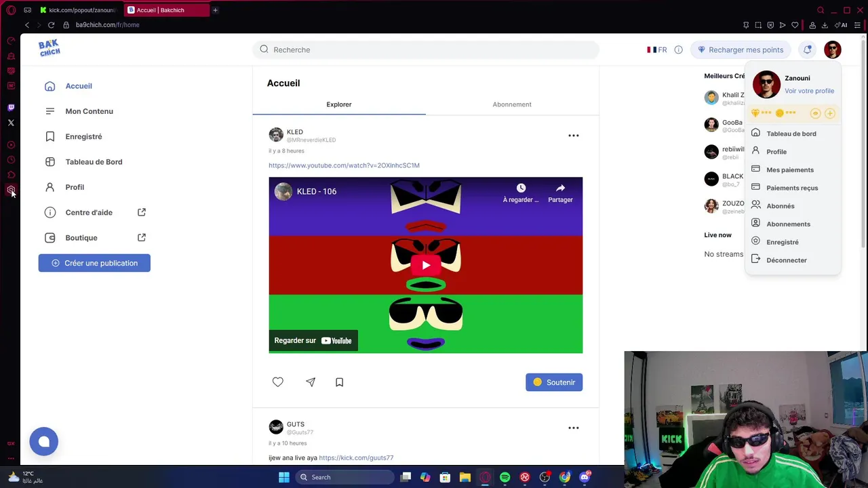Click Regarder sur YouTube button
The height and width of the screenshot is (488, 868).
pos(313,340)
